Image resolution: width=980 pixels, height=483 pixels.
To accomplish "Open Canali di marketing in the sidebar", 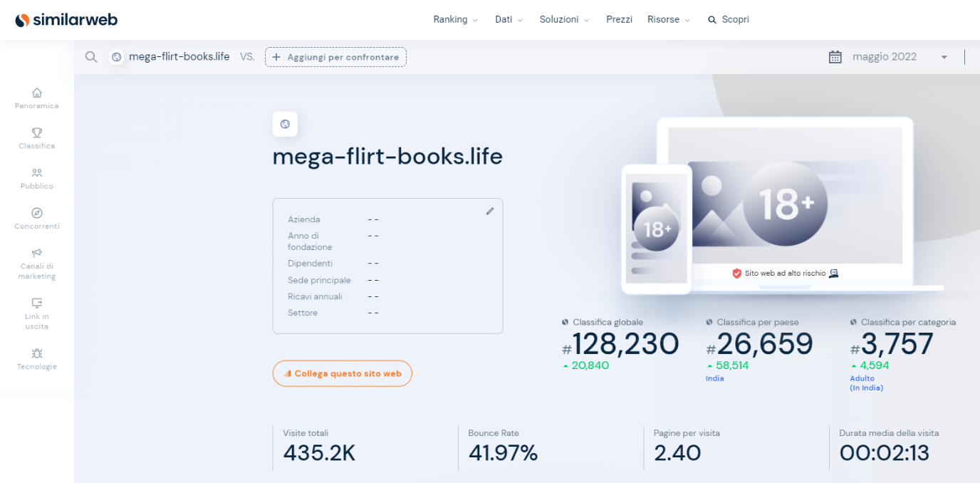I will [37, 264].
